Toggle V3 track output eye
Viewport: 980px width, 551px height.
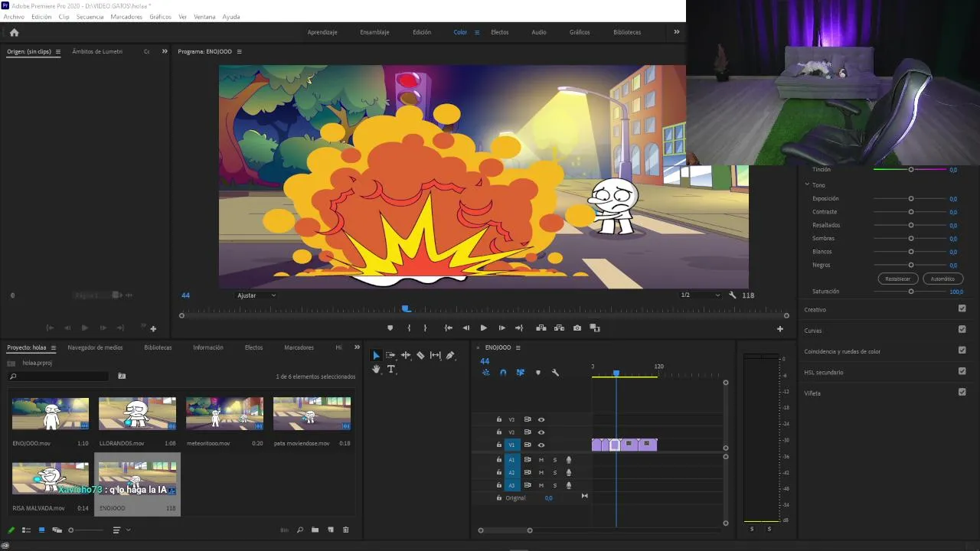click(541, 419)
